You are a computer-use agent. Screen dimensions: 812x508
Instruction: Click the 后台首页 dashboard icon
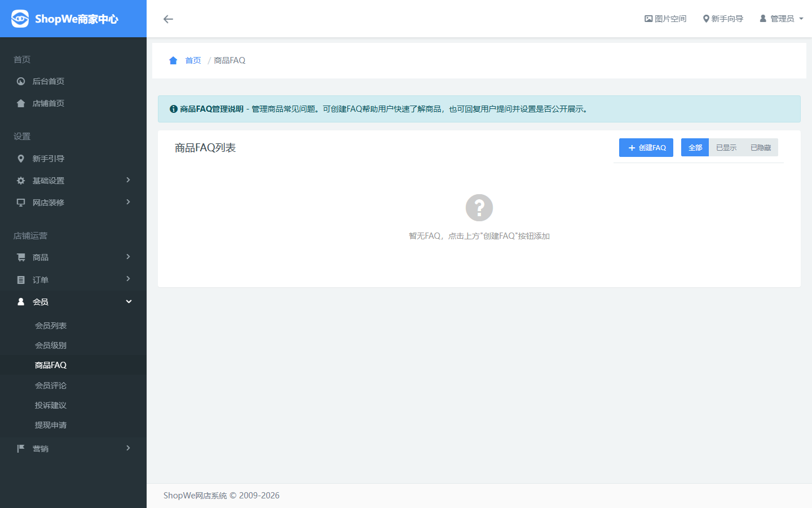[x=21, y=81]
